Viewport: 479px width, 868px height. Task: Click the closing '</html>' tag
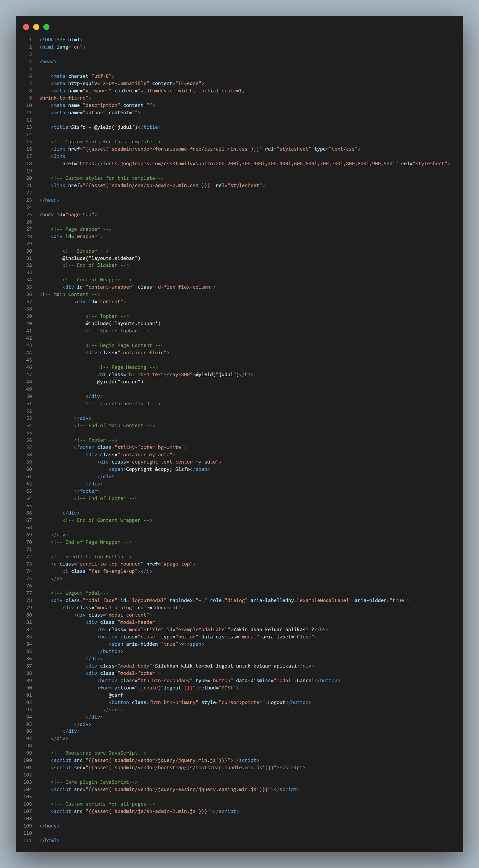click(x=49, y=841)
